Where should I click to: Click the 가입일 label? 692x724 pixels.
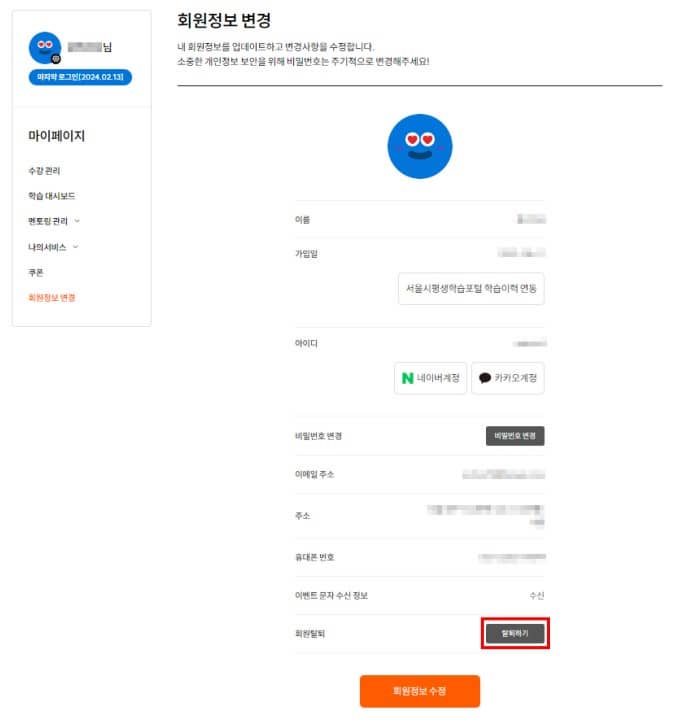[x=306, y=253]
